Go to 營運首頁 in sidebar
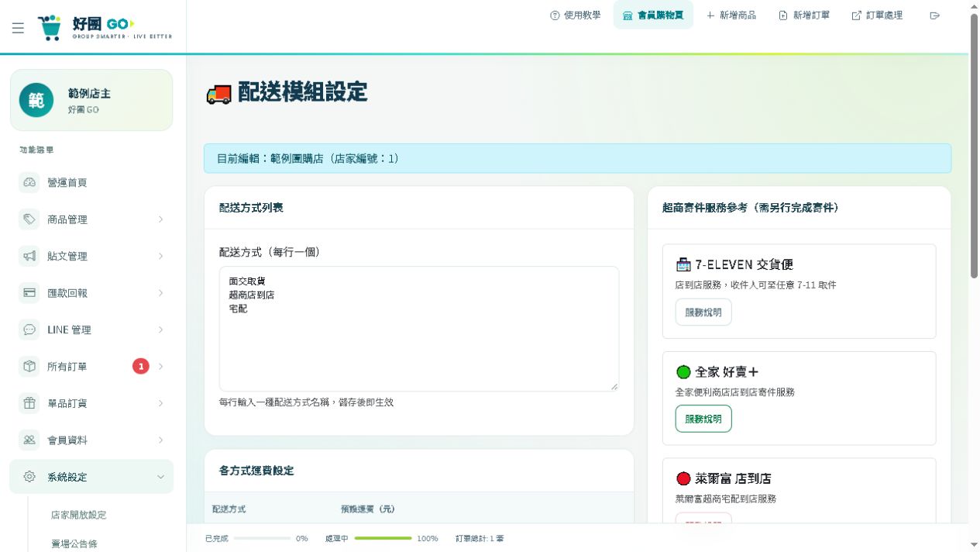Viewport: 980px width, 552px height. pos(91,182)
